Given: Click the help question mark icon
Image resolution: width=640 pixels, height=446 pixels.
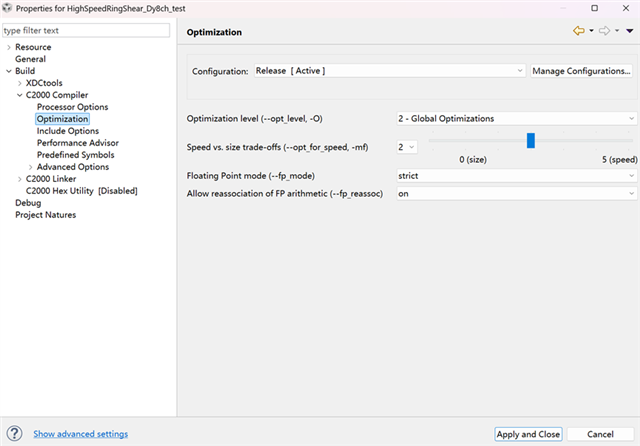Looking at the screenshot, I should [15, 433].
